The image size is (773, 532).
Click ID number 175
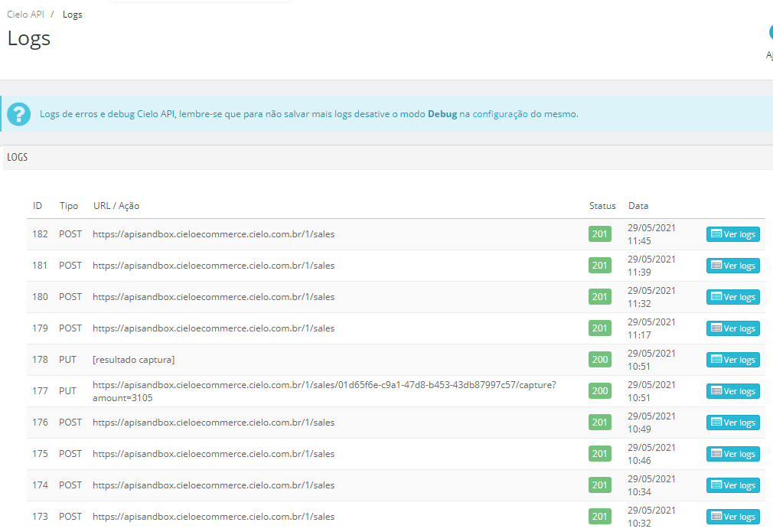click(x=40, y=454)
